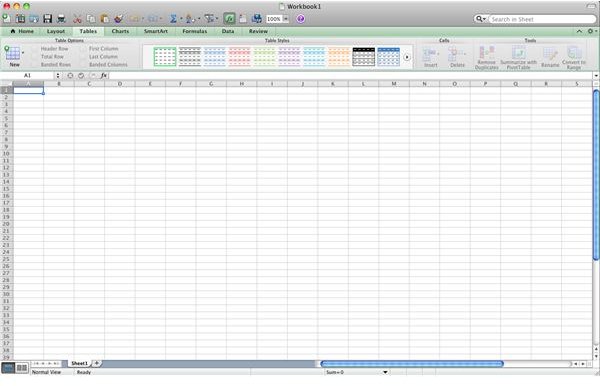600x386 pixels.
Task: Click the Cut scissors icon
Action: point(77,19)
